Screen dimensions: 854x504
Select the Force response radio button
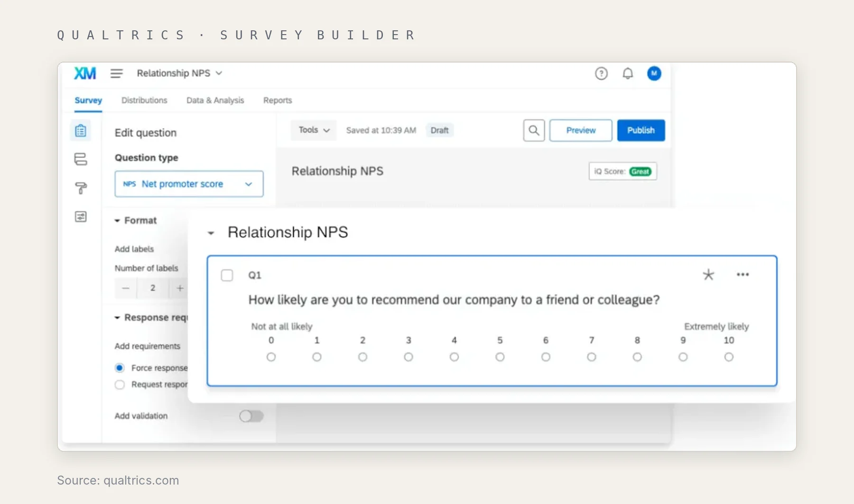(120, 368)
